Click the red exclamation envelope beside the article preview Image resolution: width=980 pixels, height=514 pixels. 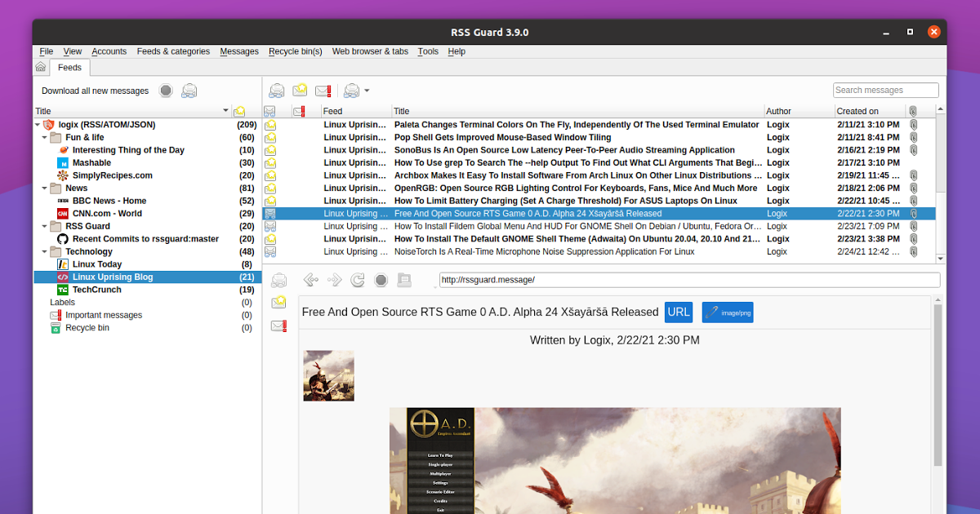click(279, 326)
